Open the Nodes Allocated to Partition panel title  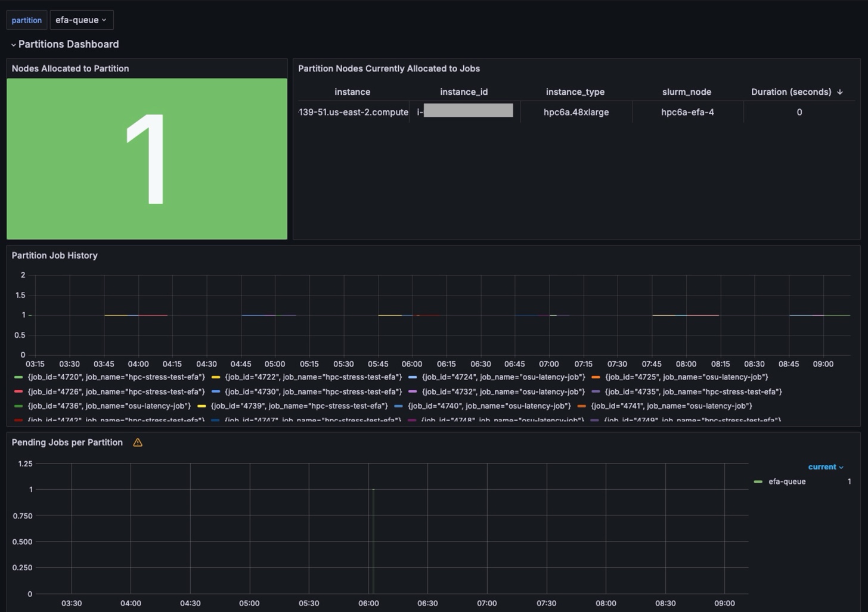(x=70, y=69)
